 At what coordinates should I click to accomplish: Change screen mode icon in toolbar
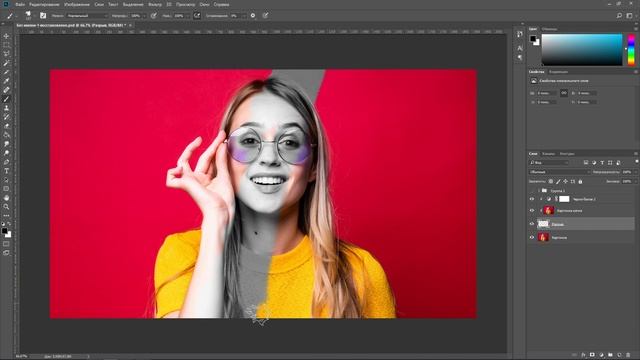click(6, 253)
